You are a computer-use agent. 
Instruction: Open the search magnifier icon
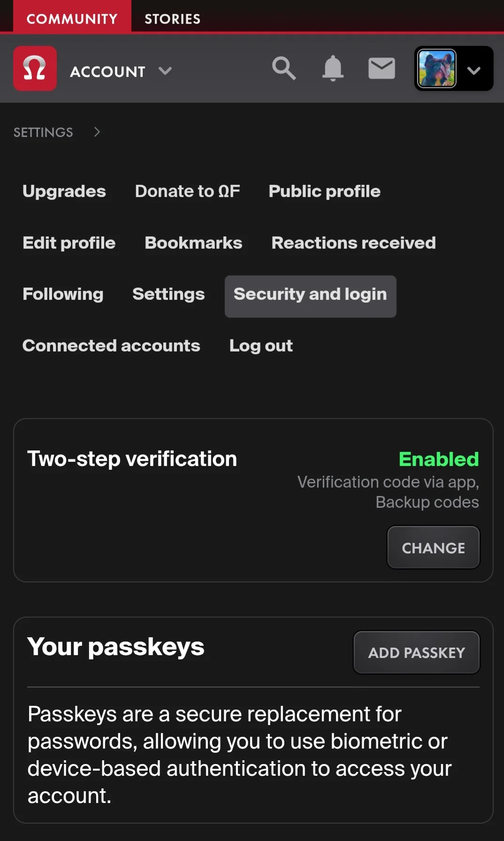[x=284, y=69]
